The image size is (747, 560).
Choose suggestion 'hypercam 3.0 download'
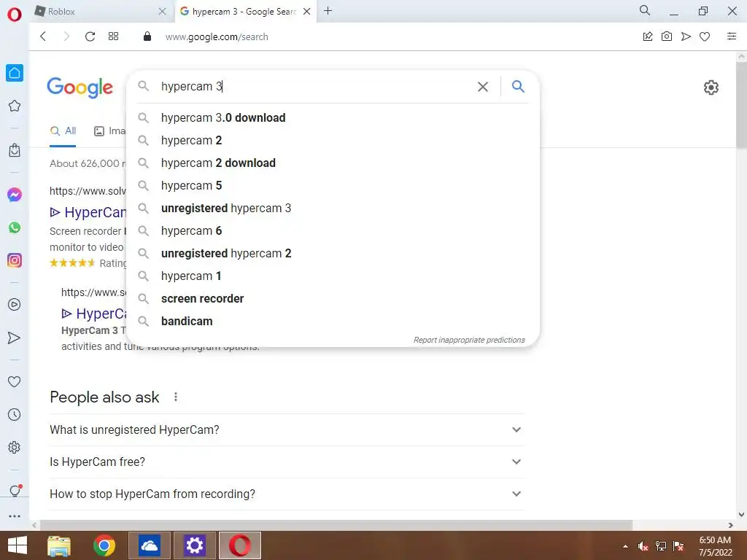click(332, 117)
